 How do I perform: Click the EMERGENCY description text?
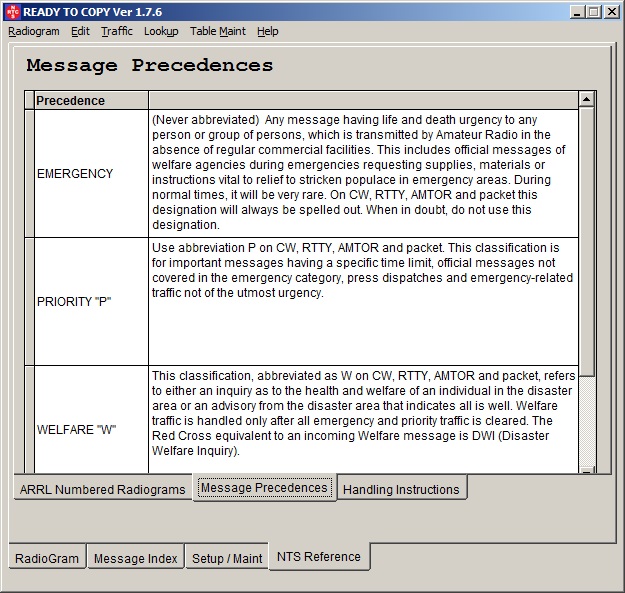click(x=364, y=173)
